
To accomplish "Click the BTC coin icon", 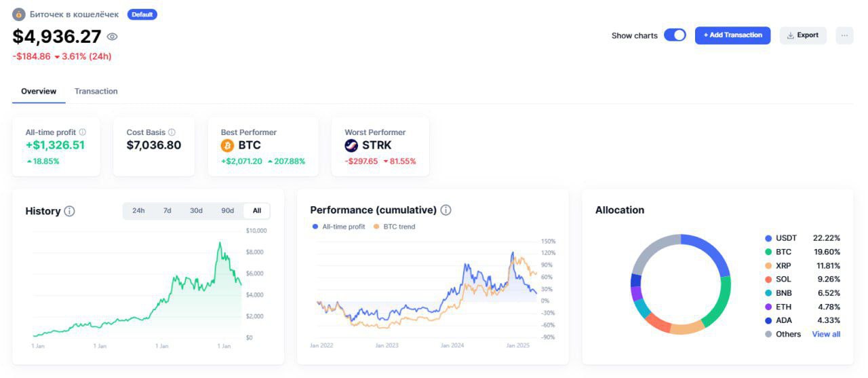I will 228,145.
